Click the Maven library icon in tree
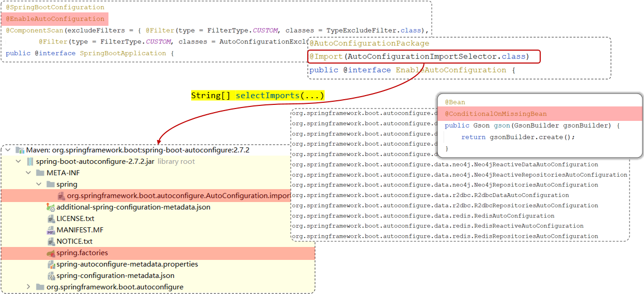Viewport: 644px width, 294px height. (x=20, y=150)
